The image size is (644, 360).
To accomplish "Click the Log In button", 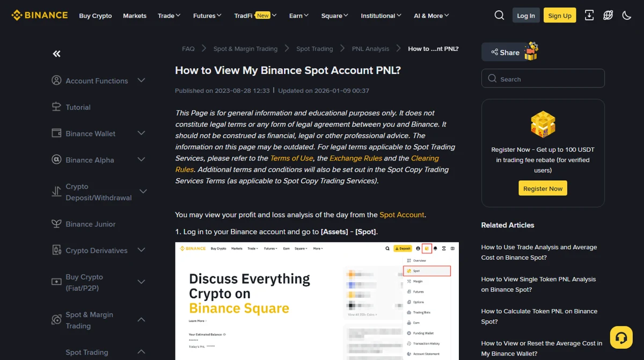I will click(x=526, y=15).
